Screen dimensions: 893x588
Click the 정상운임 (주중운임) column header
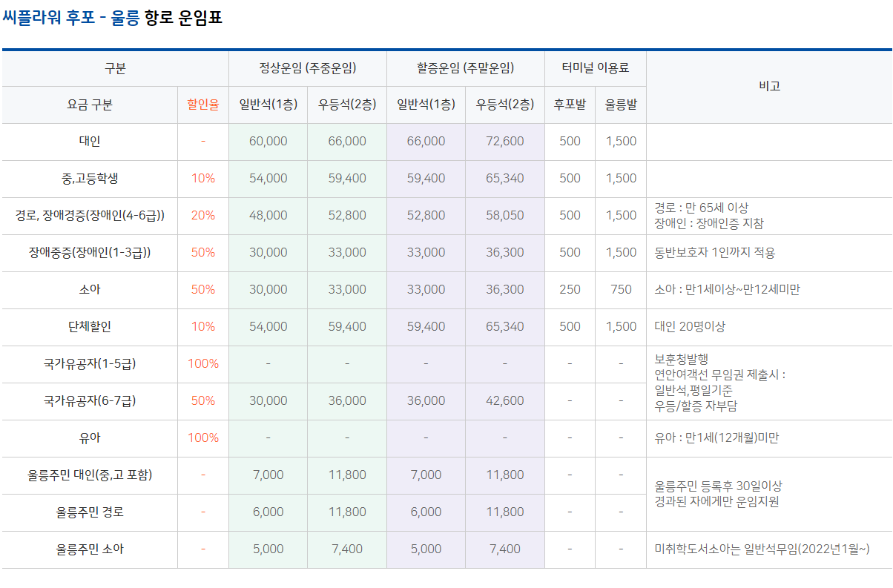pyautogui.click(x=308, y=68)
